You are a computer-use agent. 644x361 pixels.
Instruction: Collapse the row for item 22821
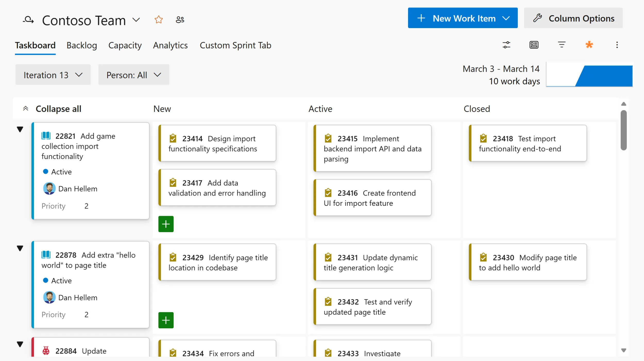(x=20, y=129)
